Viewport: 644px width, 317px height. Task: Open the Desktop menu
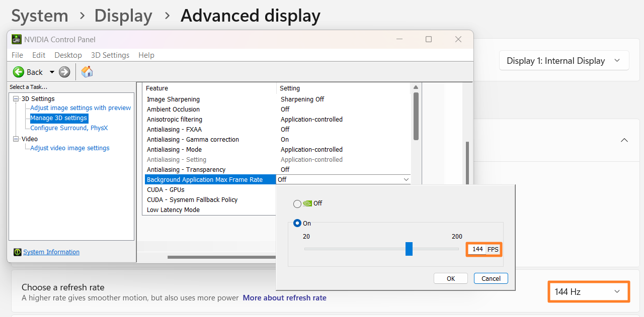pyautogui.click(x=68, y=55)
